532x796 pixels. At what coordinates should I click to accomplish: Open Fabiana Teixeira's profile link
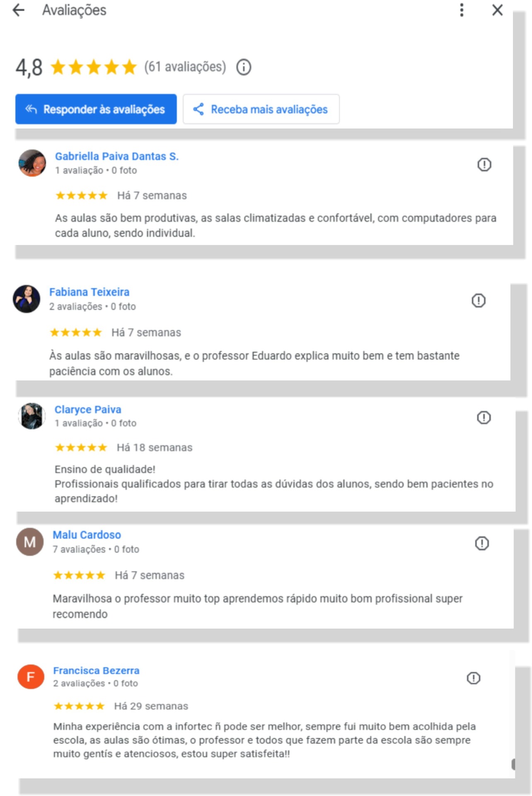tap(89, 292)
